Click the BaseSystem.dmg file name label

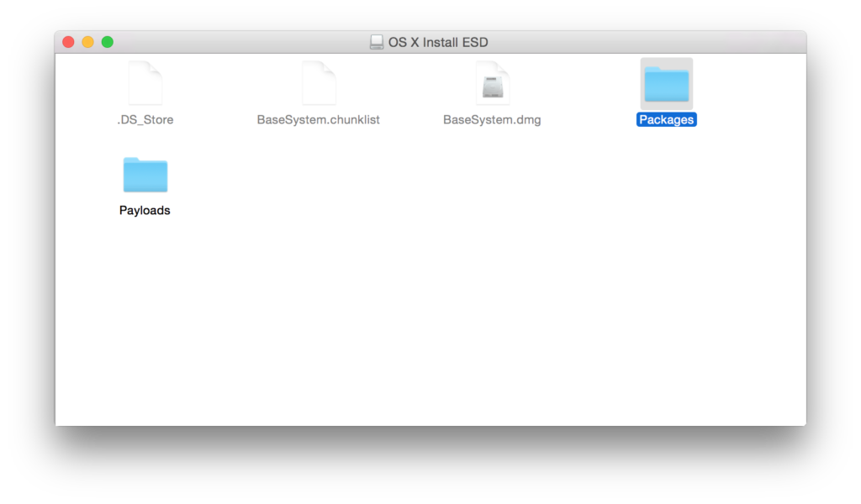click(492, 119)
